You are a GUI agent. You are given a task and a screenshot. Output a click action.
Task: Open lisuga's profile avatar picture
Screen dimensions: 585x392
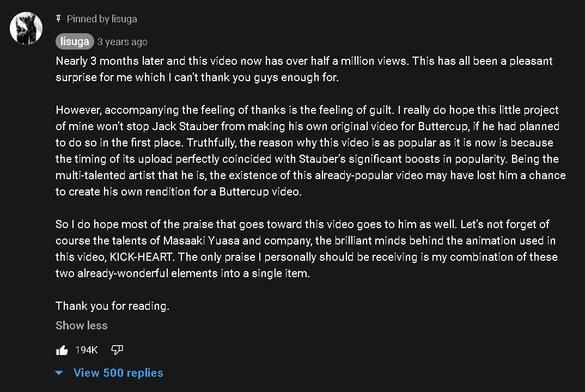click(x=26, y=29)
